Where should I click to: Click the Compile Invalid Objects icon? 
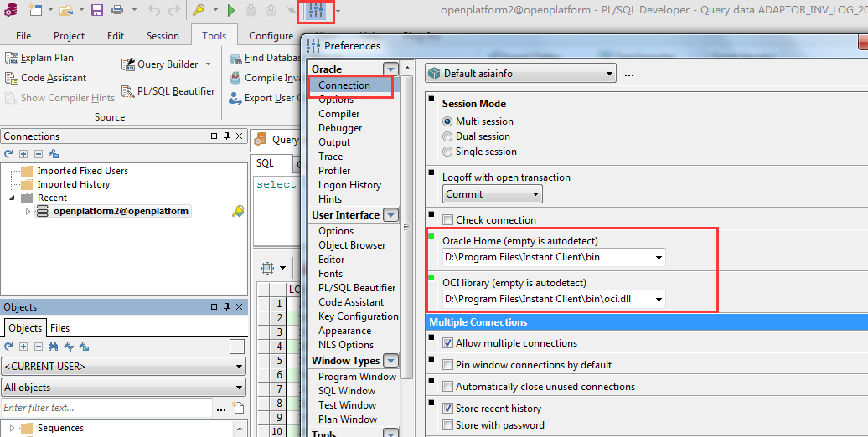(x=235, y=78)
